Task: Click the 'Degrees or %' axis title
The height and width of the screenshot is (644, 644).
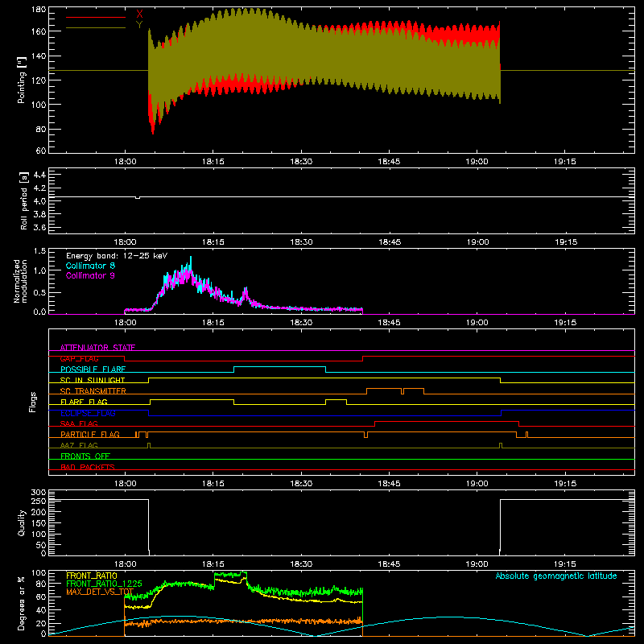Action: click(21, 603)
